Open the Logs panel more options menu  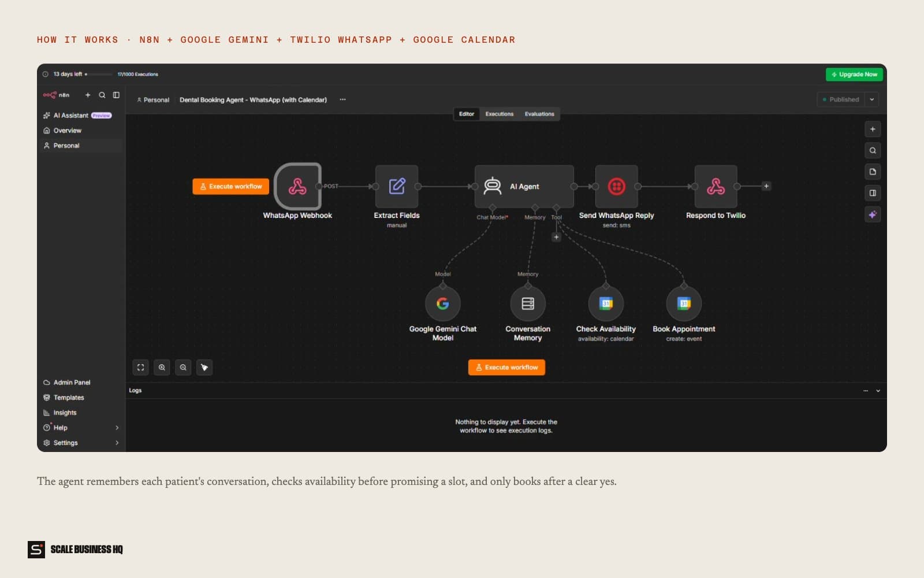coord(866,391)
